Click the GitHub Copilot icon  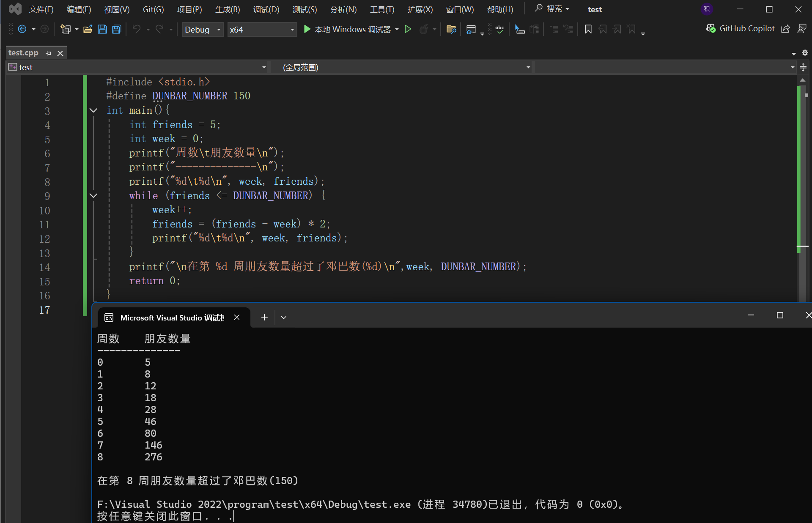click(711, 28)
